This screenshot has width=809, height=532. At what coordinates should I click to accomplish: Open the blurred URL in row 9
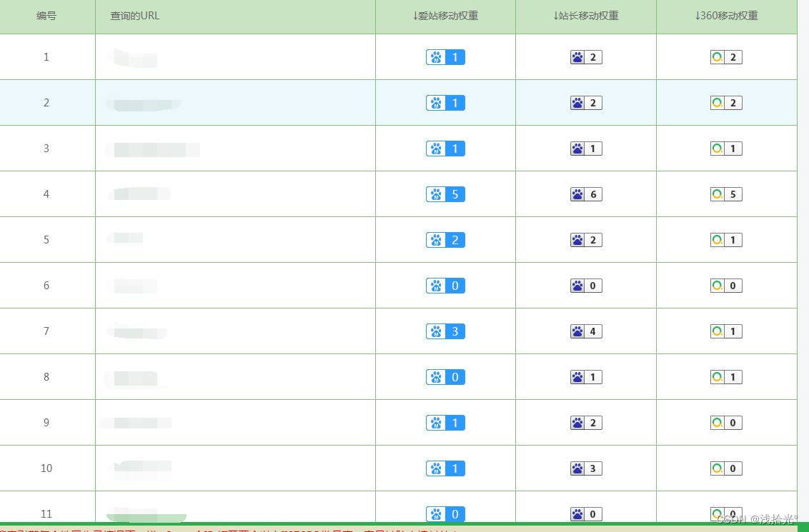[136, 423]
